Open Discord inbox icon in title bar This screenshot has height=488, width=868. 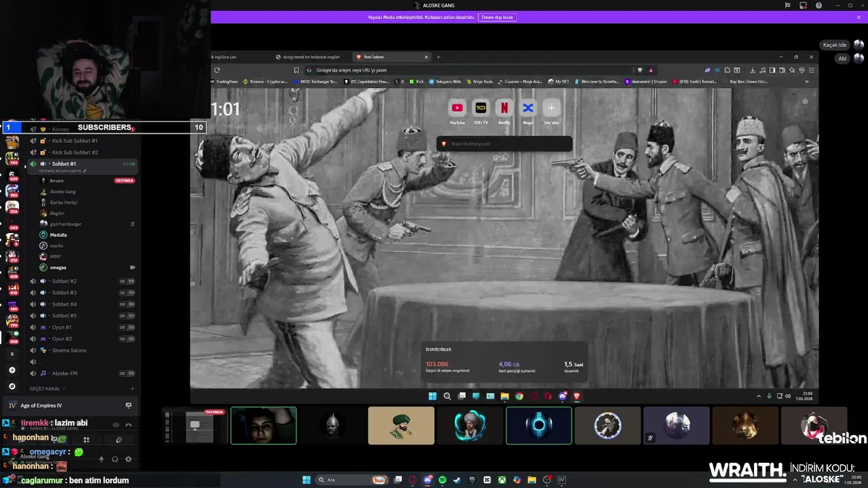[803, 5]
